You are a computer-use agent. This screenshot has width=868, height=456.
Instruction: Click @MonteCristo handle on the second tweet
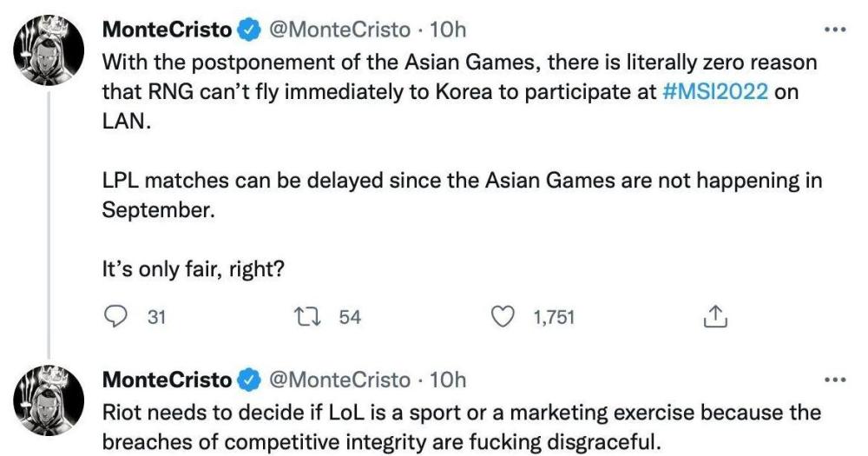pos(340,380)
